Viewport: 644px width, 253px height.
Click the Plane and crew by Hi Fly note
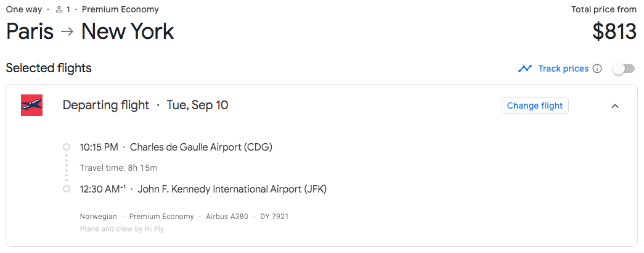(121, 228)
